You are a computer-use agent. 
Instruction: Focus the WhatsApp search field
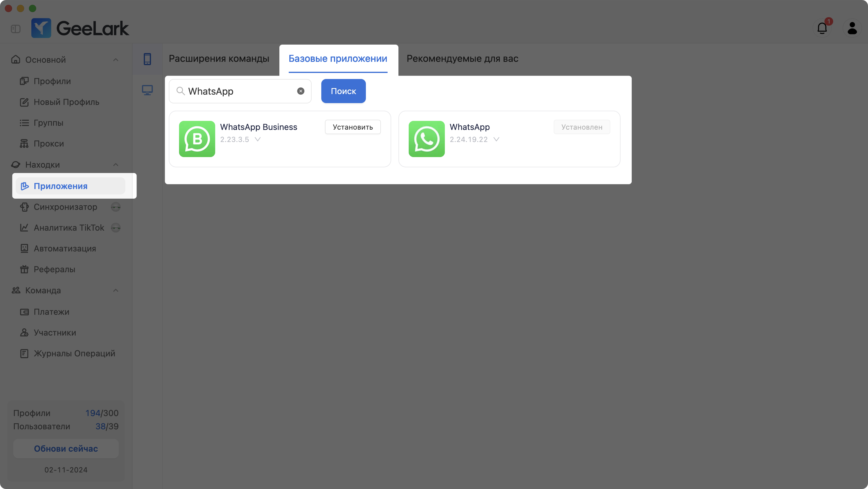tap(240, 91)
